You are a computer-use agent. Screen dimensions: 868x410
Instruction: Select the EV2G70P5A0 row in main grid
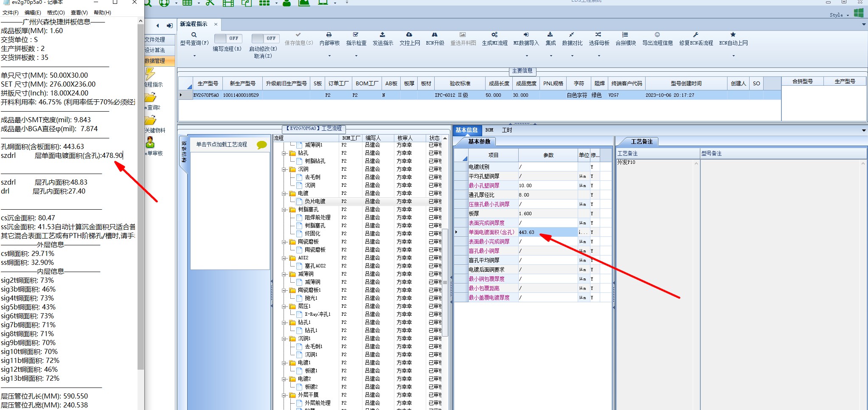click(x=480, y=95)
